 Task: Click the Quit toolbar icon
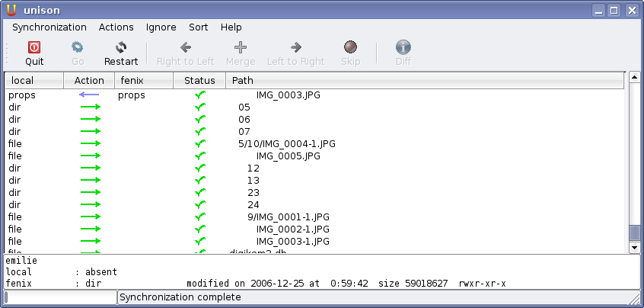[x=34, y=47]
